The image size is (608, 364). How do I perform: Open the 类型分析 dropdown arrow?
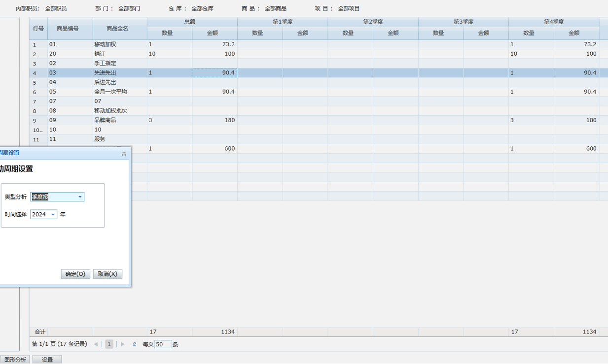[80, 197]
